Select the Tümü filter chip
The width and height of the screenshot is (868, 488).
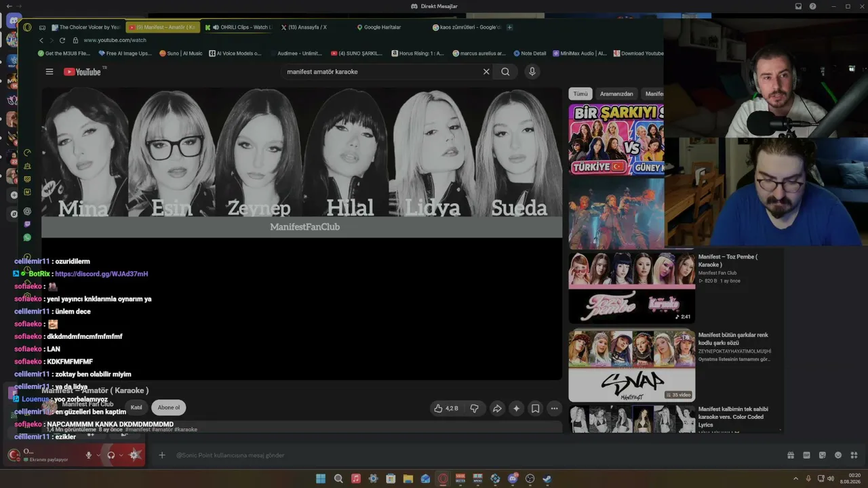coord(580,94)
